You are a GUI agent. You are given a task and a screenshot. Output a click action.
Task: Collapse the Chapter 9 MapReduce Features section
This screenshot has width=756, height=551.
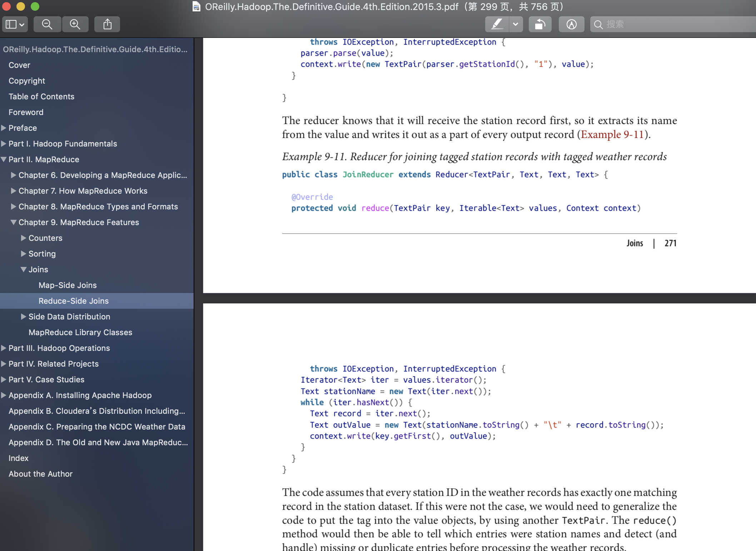point(14,222)
